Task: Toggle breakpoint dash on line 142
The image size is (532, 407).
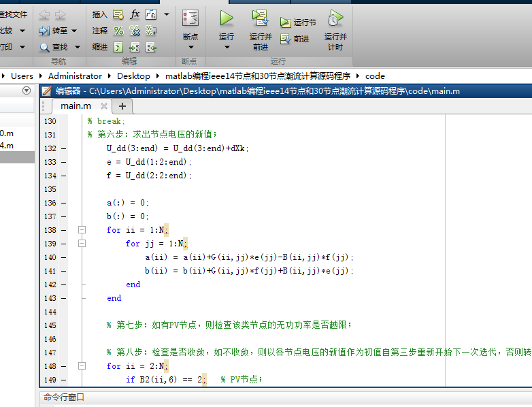Action: click(x=64, y=284)
